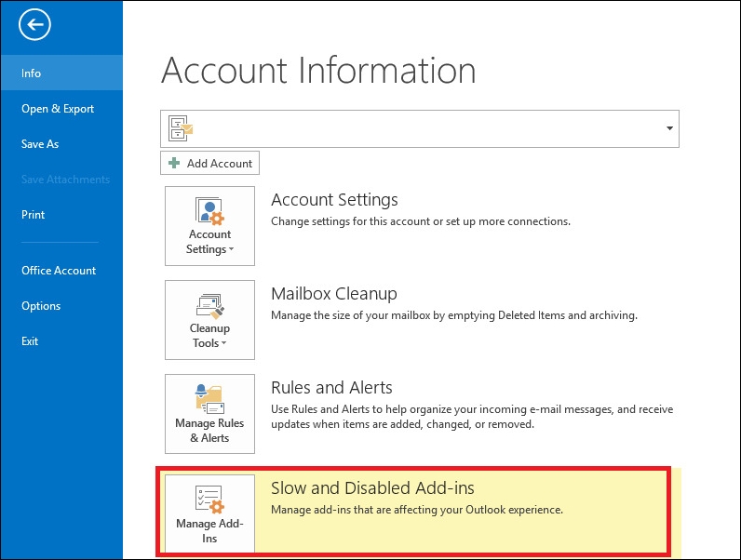Click the Cleanup Tools broom icon
This screenshot has height=560, width=741.
click(209, 306)
